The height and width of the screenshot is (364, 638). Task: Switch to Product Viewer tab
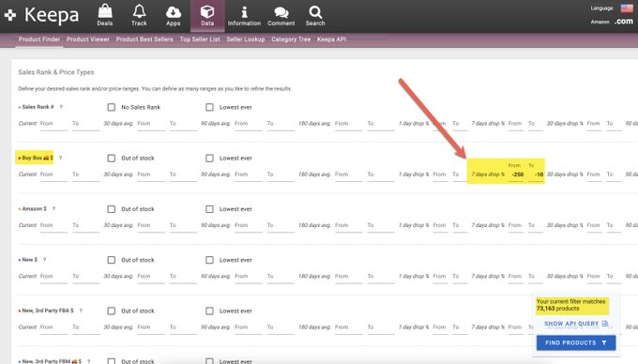[x=88, y=39]
